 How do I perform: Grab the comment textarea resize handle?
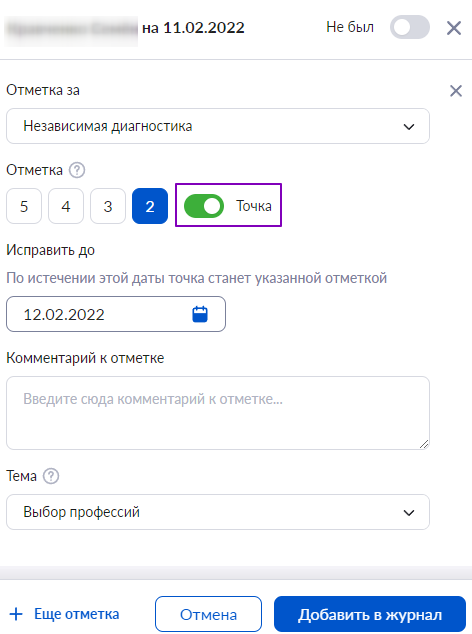pyautogui.click(x=424, y=444)
